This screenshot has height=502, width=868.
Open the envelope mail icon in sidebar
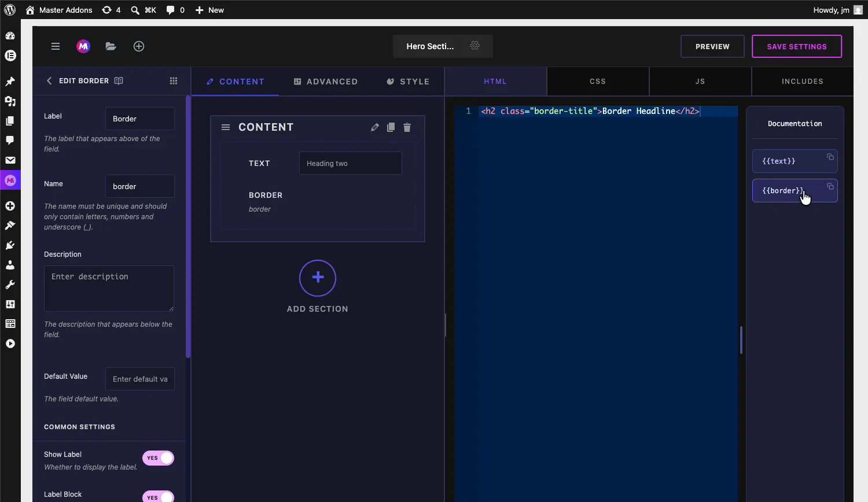[x=10, y=160]
